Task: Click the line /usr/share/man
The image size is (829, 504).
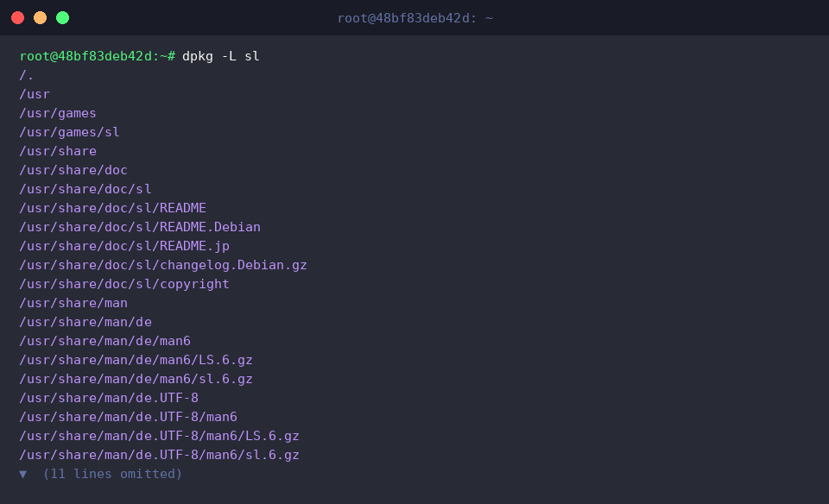Action: (x=73, y=303)
